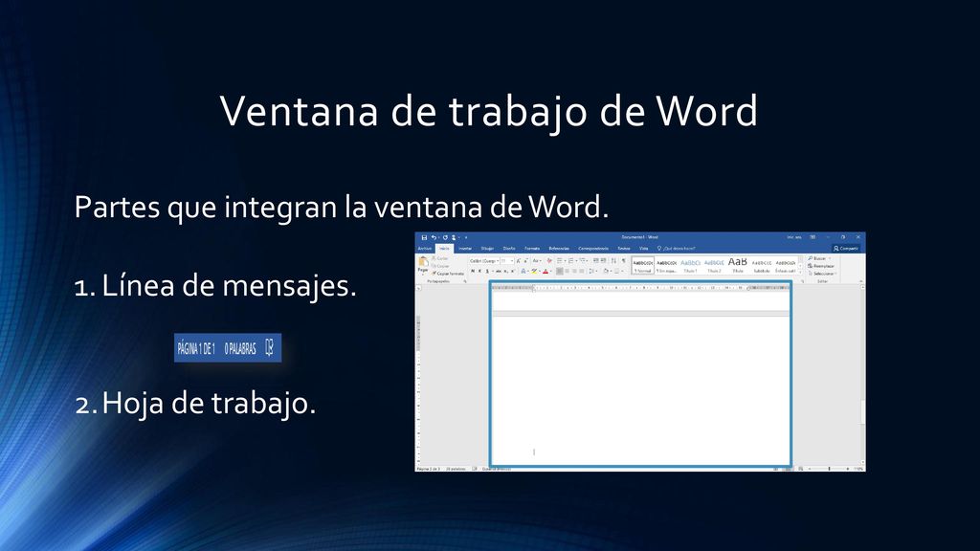Click the text effects A icon
980x551 pixels.
(x=523, y=271)
